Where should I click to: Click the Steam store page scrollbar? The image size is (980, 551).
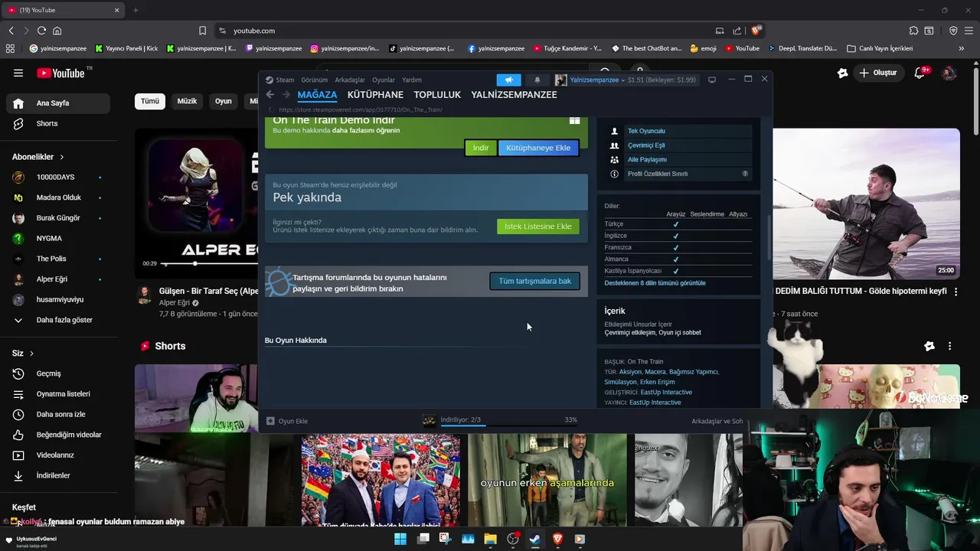pos(769,237)
